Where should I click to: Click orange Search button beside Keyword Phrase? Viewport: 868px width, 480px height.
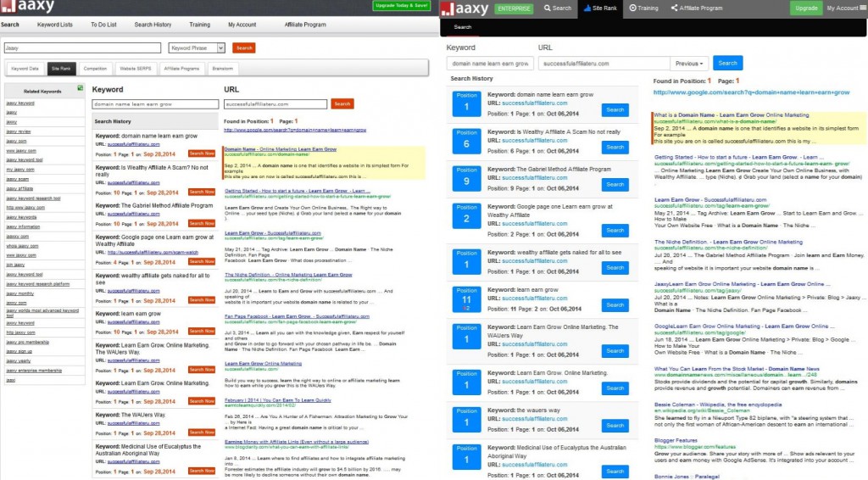(244, 48)
